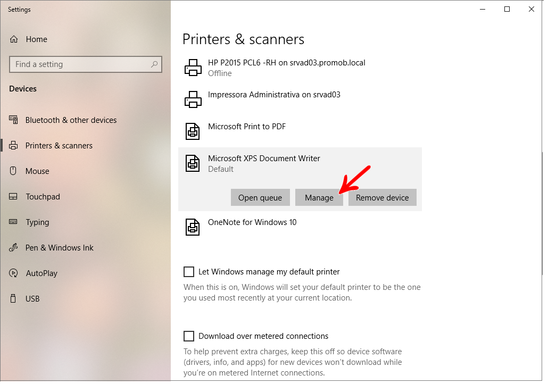Enable Let Windows manage my default printer
This screenshot has width=548, height=392.
(189, 272)
